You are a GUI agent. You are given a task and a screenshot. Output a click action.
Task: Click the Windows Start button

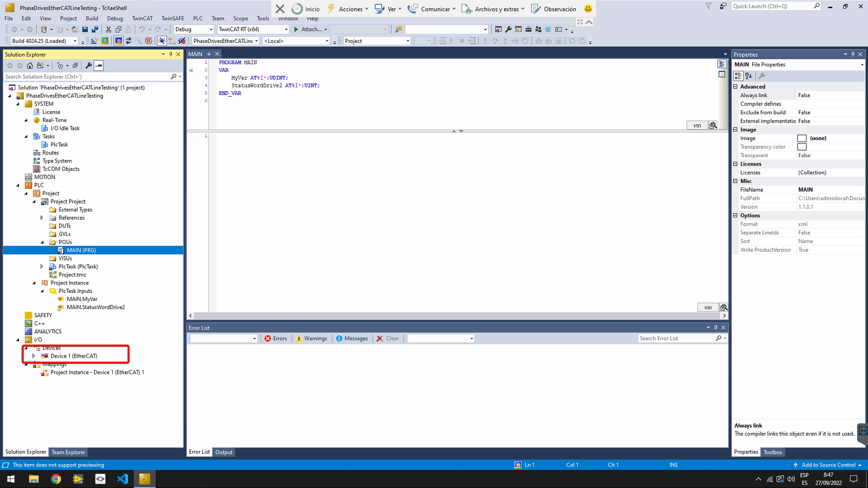11,479
